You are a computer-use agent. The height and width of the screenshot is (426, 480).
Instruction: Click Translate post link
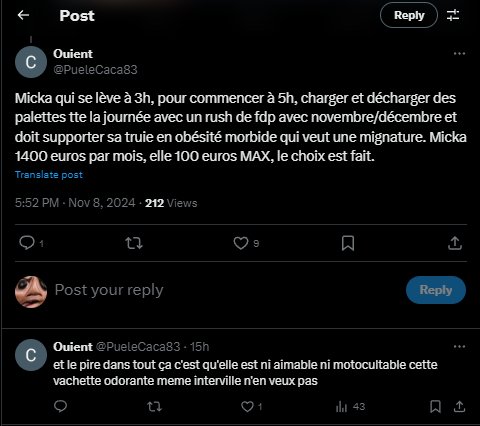pos(49,175)
